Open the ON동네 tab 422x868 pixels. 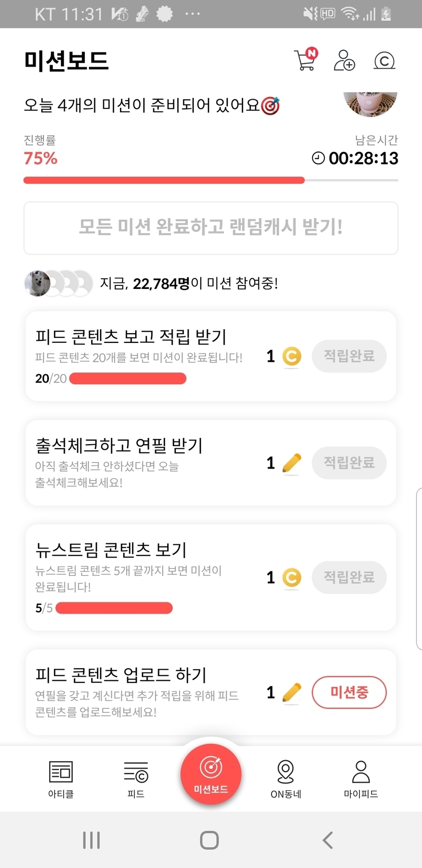286,778
